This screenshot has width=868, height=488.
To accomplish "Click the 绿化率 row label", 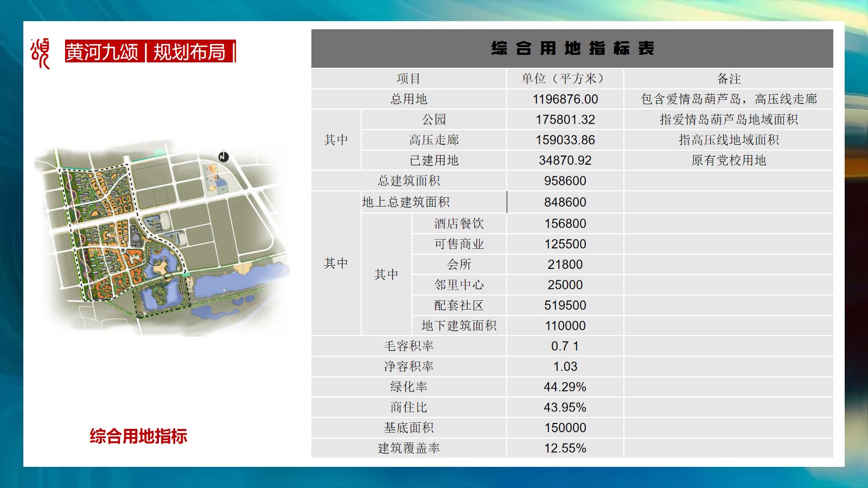I will pyautogui.click(x=409, y=387).
